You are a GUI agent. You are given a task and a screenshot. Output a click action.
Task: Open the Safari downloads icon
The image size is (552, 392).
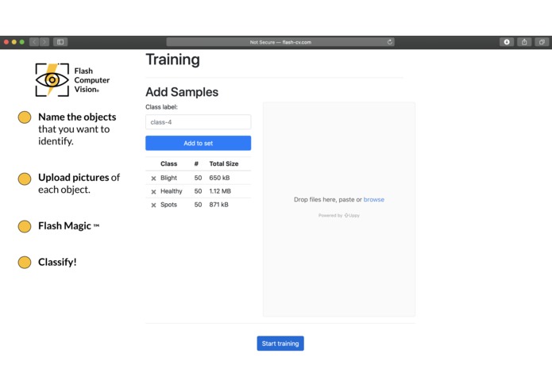click(x=507, y=42)
